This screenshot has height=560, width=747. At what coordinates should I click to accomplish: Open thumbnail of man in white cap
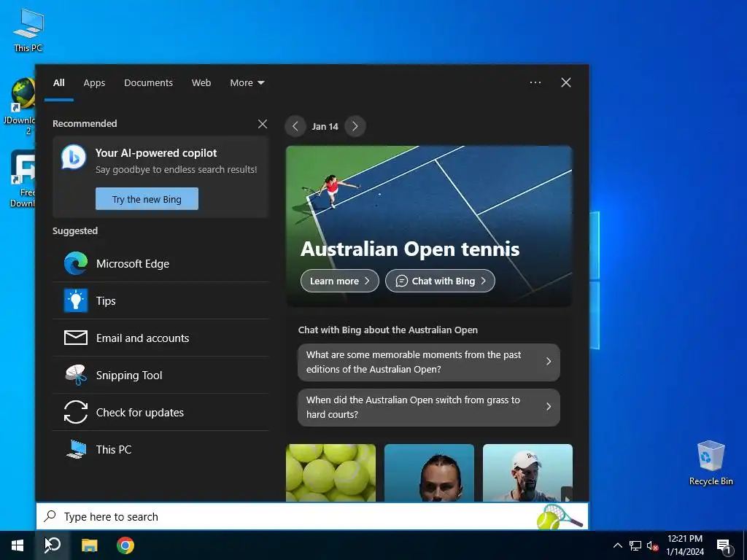528,472
